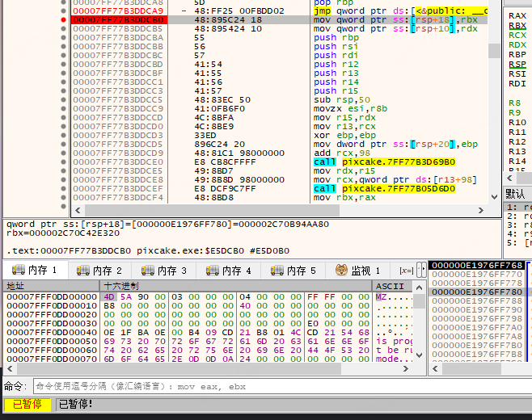532x420 pixels.
Task: Select disassembly address 00007FF77B3DDCCD
Action: tap(118, 118)
